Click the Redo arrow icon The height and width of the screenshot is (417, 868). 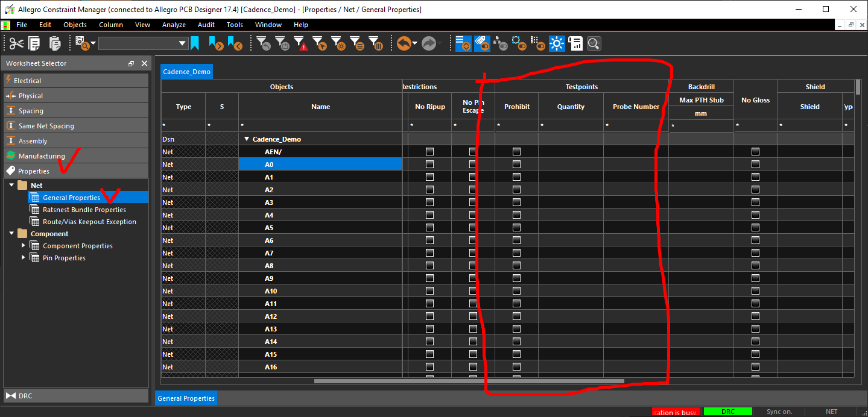428,43
